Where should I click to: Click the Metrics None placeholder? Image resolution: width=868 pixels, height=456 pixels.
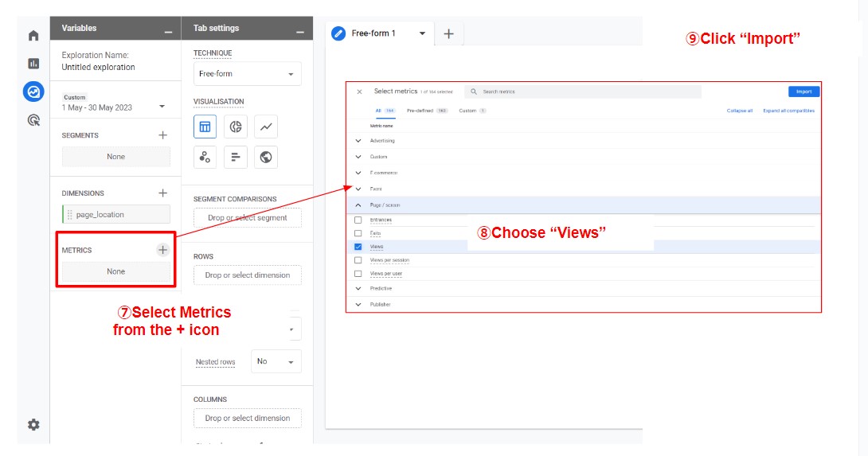115,271
